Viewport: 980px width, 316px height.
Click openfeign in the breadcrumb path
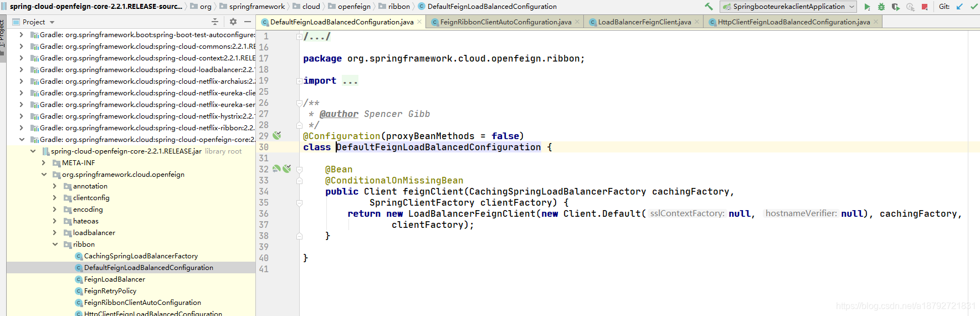tap(354, 7)
